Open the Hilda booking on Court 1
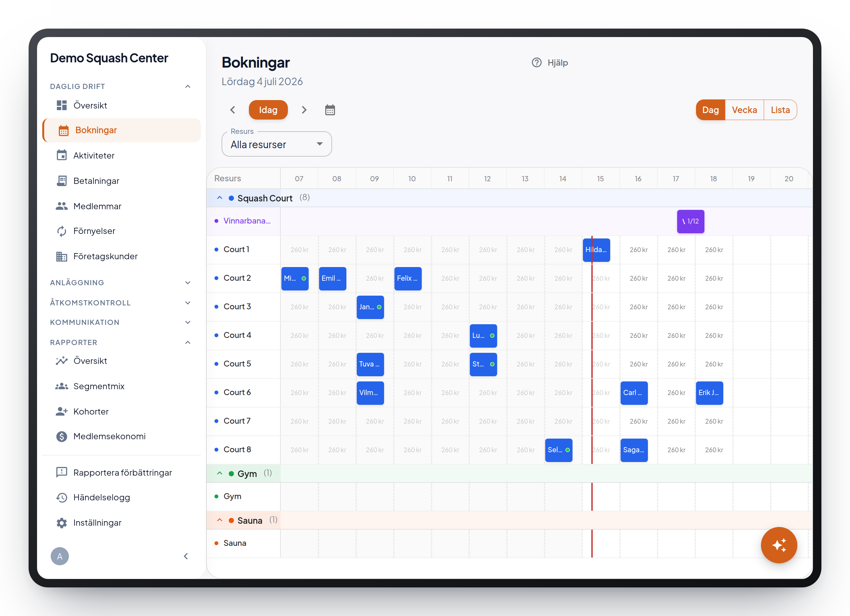This screenshot has height=616, width=850. click(596, 250)
